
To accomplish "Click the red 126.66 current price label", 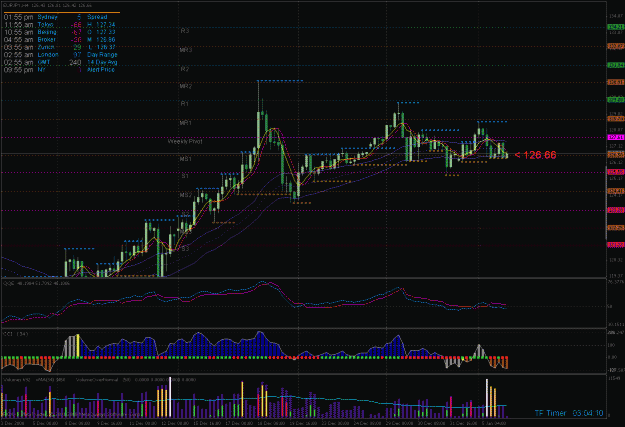I will point(535,155).
